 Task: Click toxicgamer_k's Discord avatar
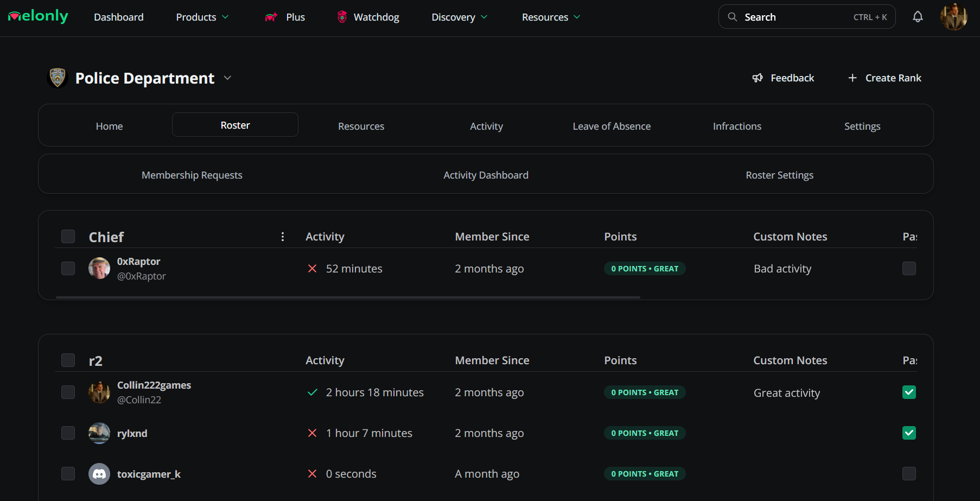(99, 474)
